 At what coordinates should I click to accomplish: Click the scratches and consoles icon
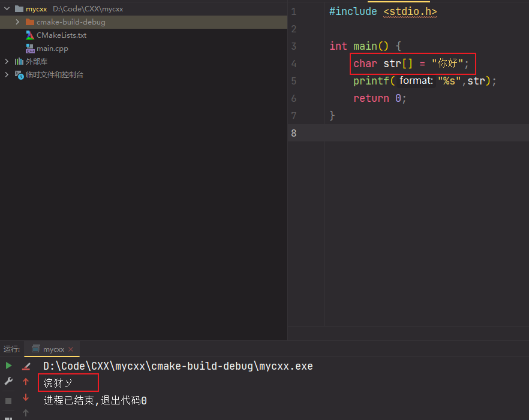pos(19,75)
